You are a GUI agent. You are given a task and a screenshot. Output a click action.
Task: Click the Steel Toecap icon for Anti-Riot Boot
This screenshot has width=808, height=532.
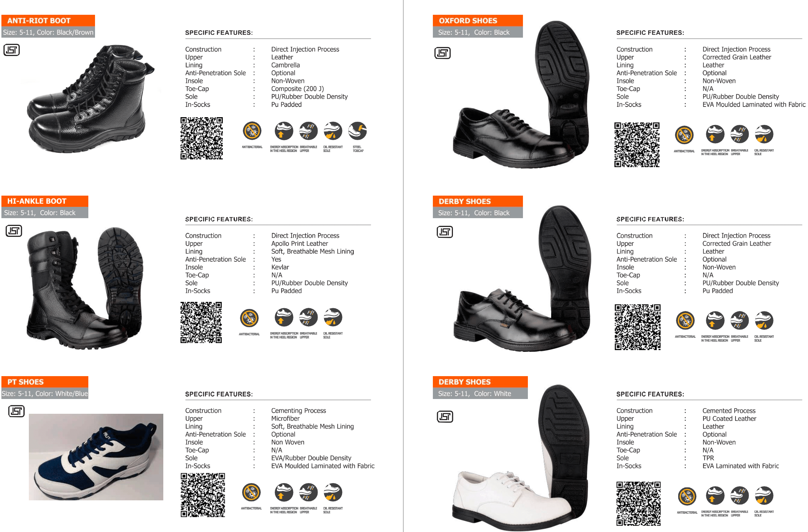tap(358, 131)
